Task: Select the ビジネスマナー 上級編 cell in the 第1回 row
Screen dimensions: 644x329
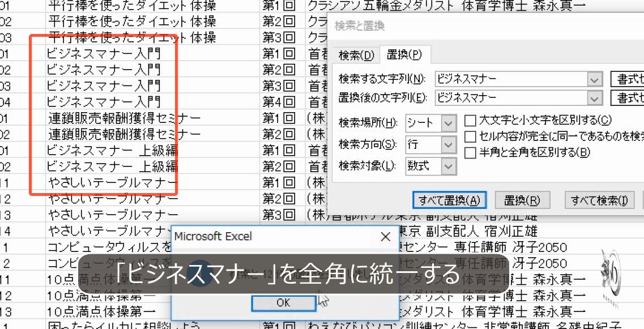Action: pyautogui.click(x=152, y=150)
